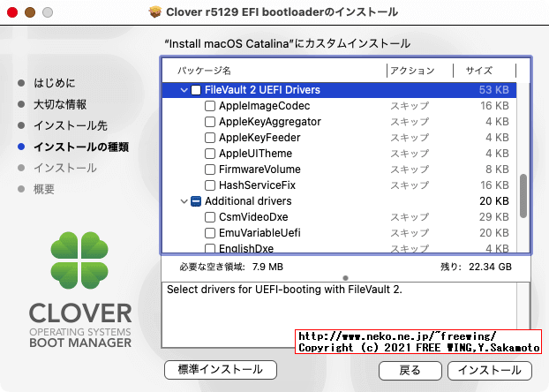Select the インストール step in the sidebar
The width and height of the screenshot is (549, 392).
click(x=65, y=168)
